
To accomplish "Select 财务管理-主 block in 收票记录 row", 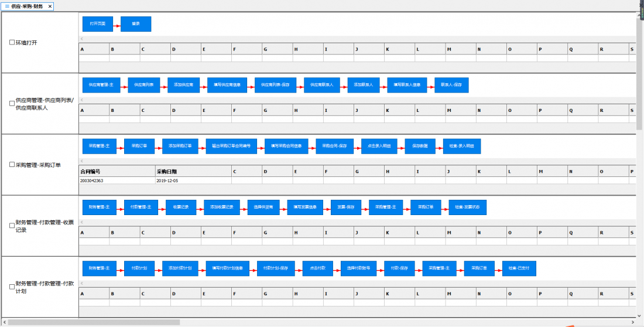I will [x=100, y=207].
